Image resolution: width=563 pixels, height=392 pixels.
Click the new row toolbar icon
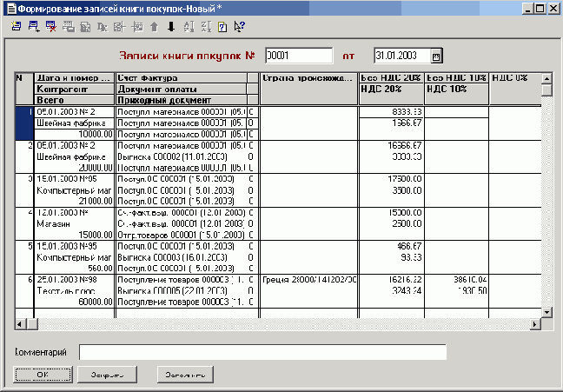[x=17, y=27]
